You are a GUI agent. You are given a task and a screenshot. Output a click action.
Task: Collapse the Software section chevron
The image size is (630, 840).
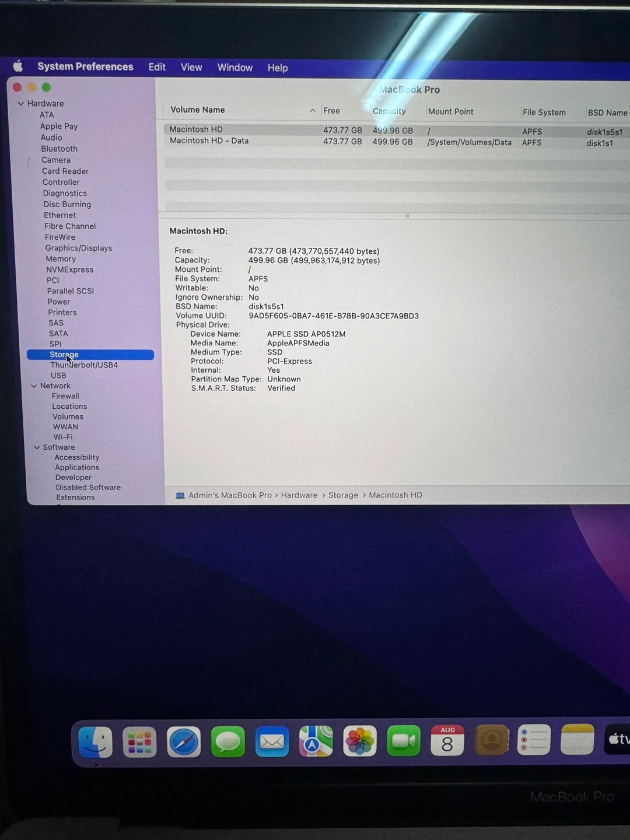pyautogui.click(x=37, y=447)
